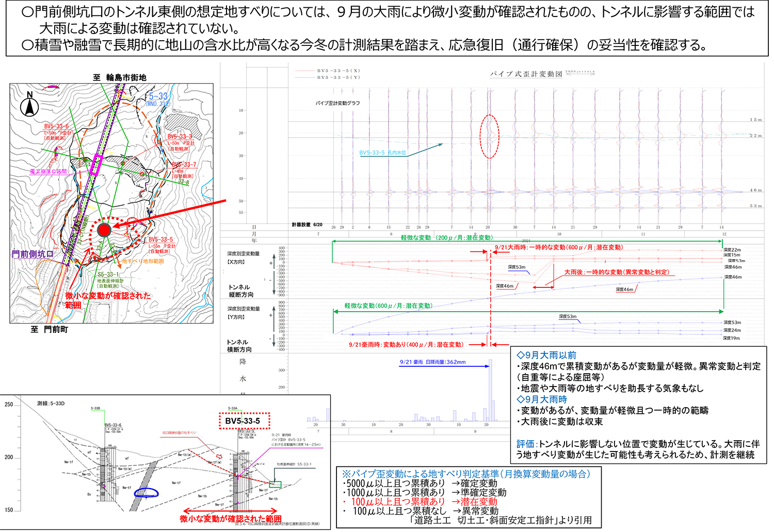Click the blue '9/21 豪雨 日降雨量:362mm' label

click(x=432, y=362)
